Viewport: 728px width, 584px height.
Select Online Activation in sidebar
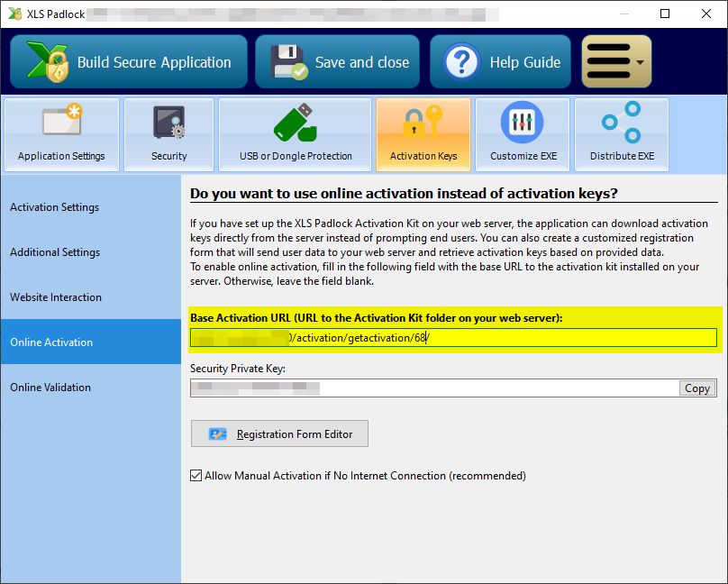[x=90, y=342]
